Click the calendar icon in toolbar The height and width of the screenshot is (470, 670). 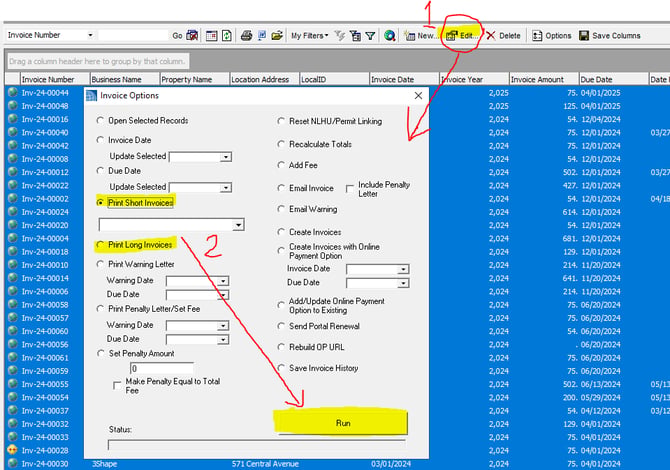click(212, 36)
